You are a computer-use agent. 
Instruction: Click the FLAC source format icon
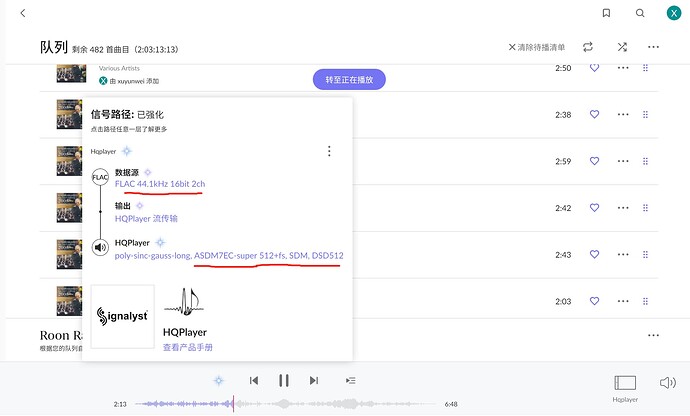[x=100, y=177]
